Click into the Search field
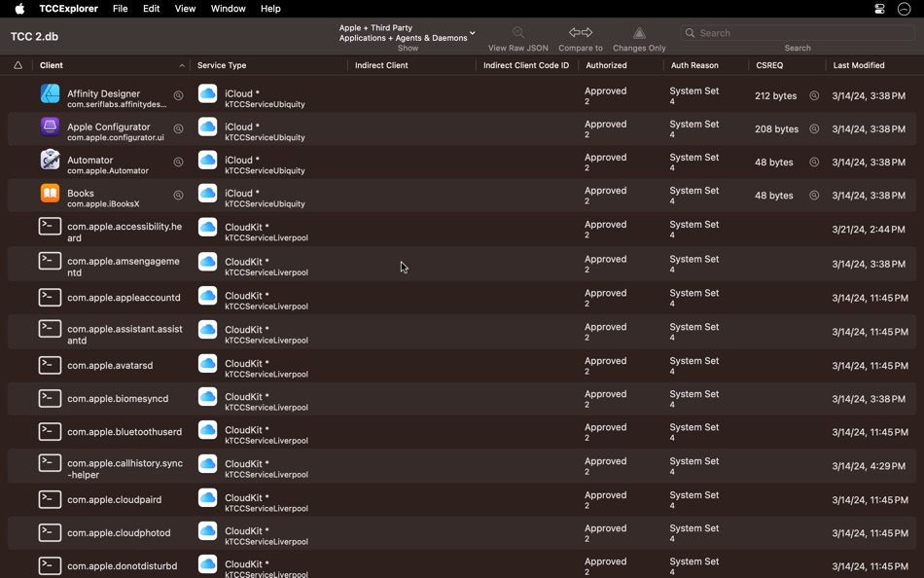 coord(798,33)
